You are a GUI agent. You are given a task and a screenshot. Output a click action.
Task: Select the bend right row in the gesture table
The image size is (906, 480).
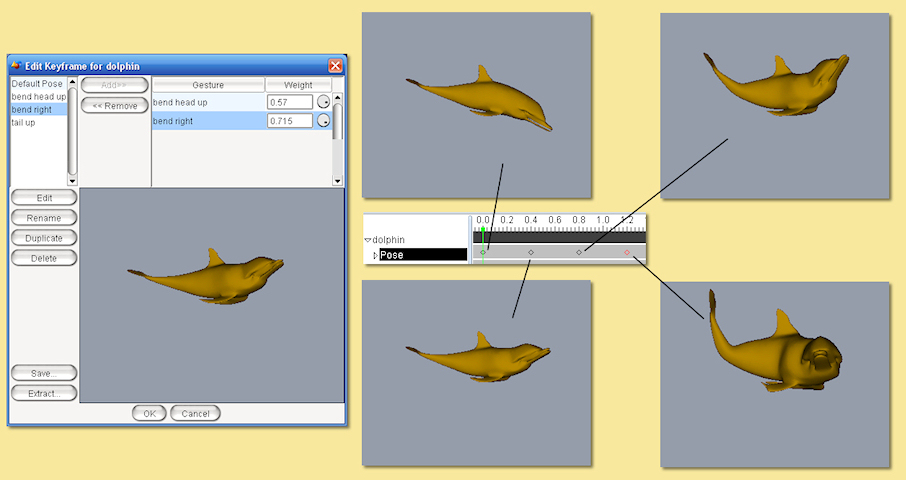pyautogui.click(x=208, y=121)
